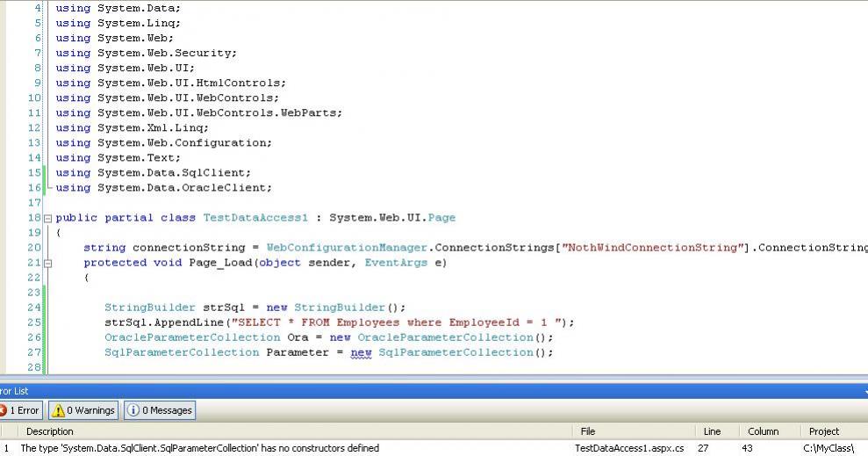This screenshot has width=868, height=456.
Task: Click the blue info messages icon
Action: pos(133,410)
